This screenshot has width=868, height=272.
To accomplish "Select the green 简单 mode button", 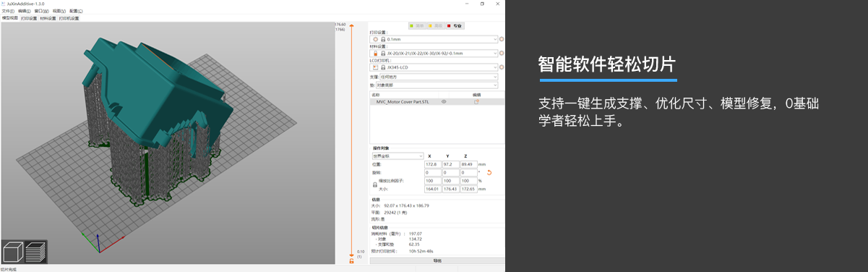I will click(418, 26).
